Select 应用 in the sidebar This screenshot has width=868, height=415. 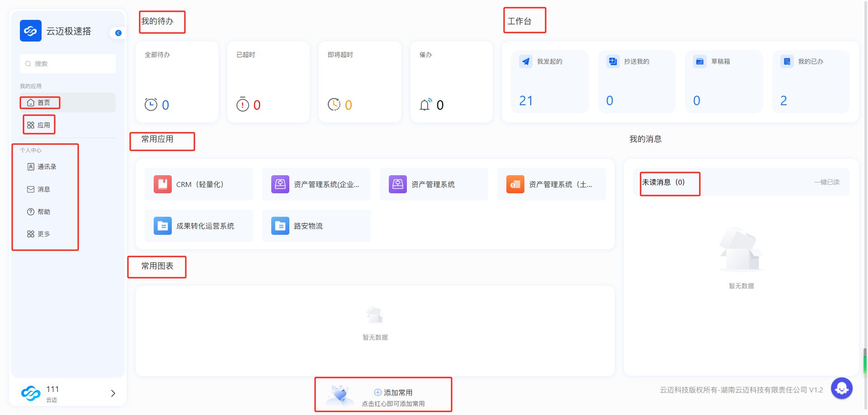pos(43,125)
